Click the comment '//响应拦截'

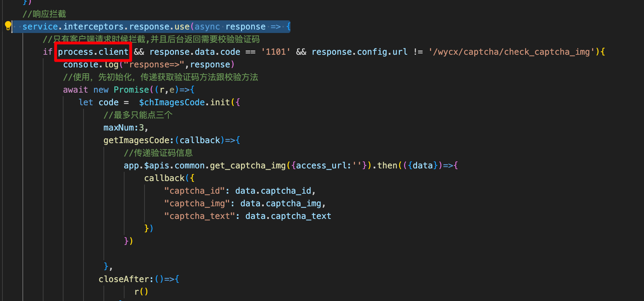pyautogui.click(x=44, y=14)
